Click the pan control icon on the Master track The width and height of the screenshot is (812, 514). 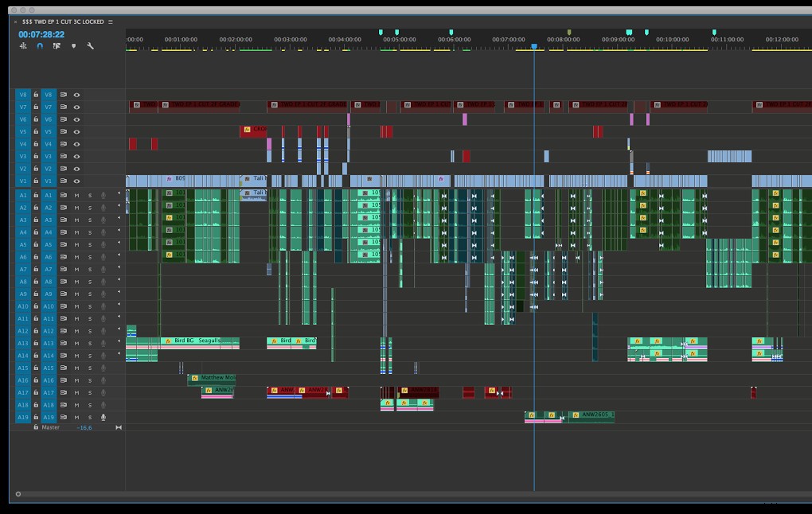[119, 426]
